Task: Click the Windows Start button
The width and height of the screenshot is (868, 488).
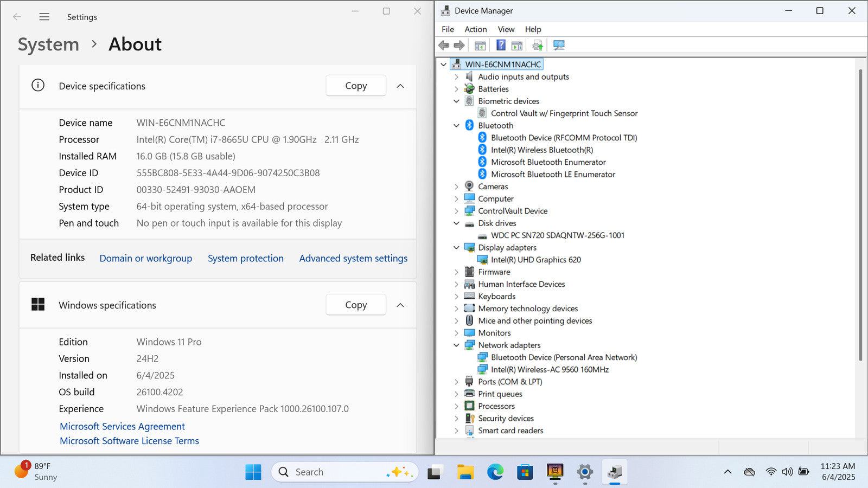Action: tap(253, 472)
